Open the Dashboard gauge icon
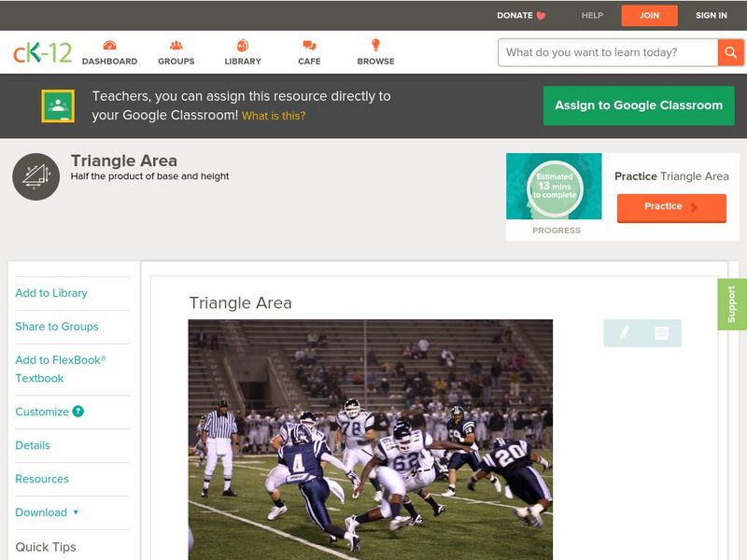This screenshot has width=747, height=560. pos(109,45)
